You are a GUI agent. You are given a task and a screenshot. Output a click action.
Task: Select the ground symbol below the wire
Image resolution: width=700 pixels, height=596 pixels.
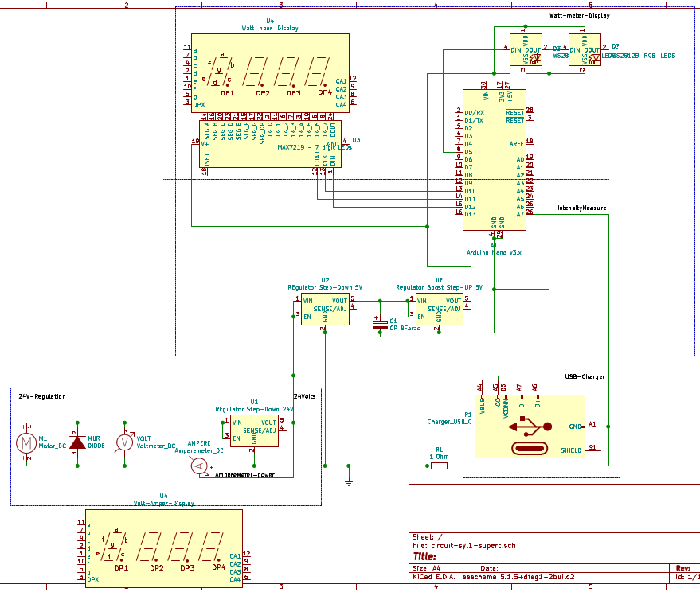click(349, 483)
